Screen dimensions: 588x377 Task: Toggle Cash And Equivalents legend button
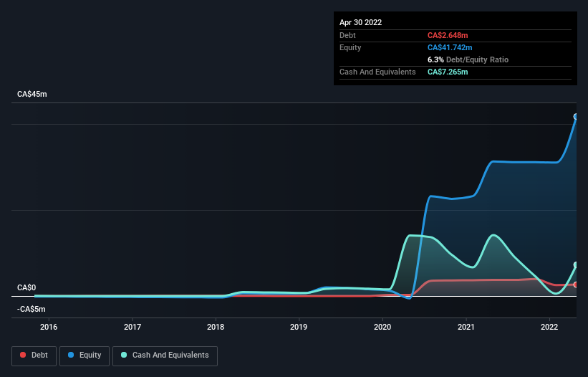pos(165,355)
